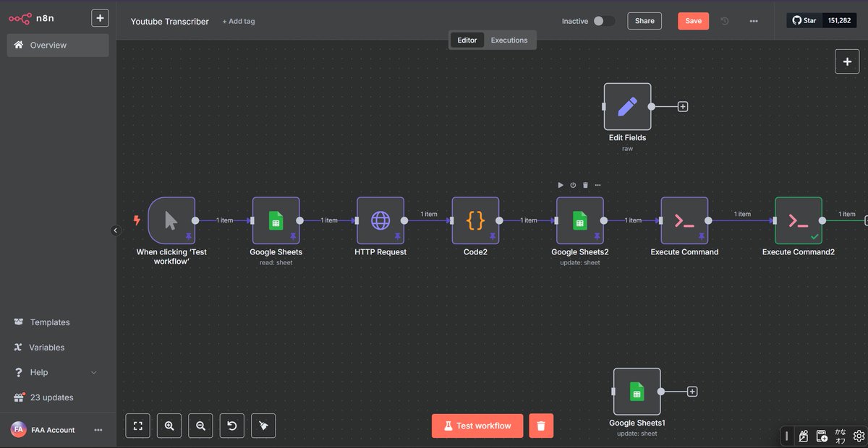The image size is (868, 448).
Task: Select the Edit Fields node
Action: [x=627, y=107]
